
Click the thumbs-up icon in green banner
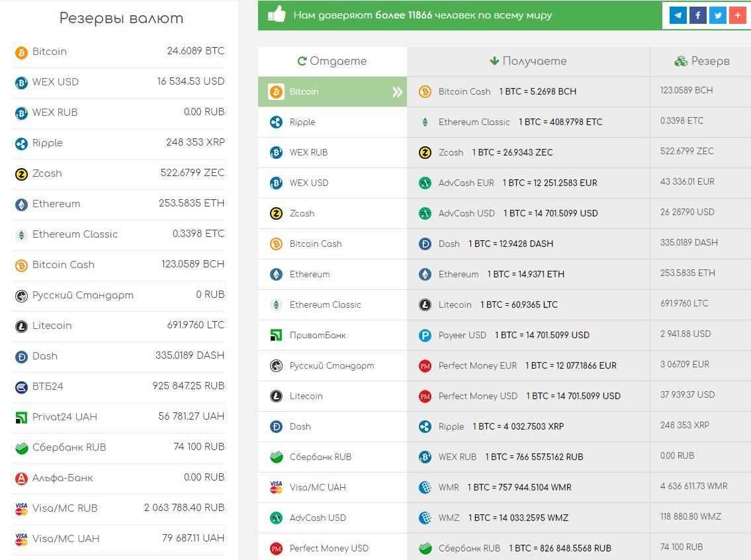[277, 15]
